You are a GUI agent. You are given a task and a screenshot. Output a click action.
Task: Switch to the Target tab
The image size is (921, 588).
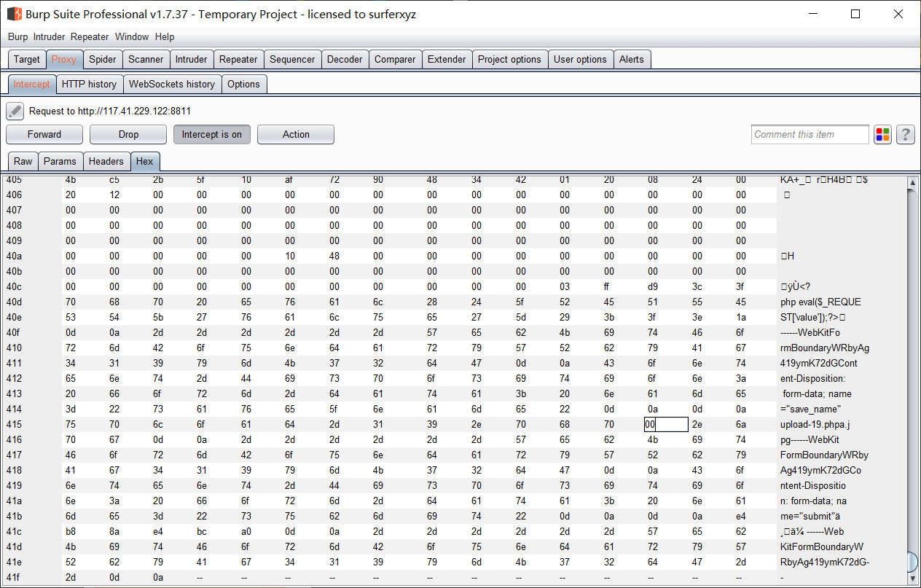coord(27,60)
